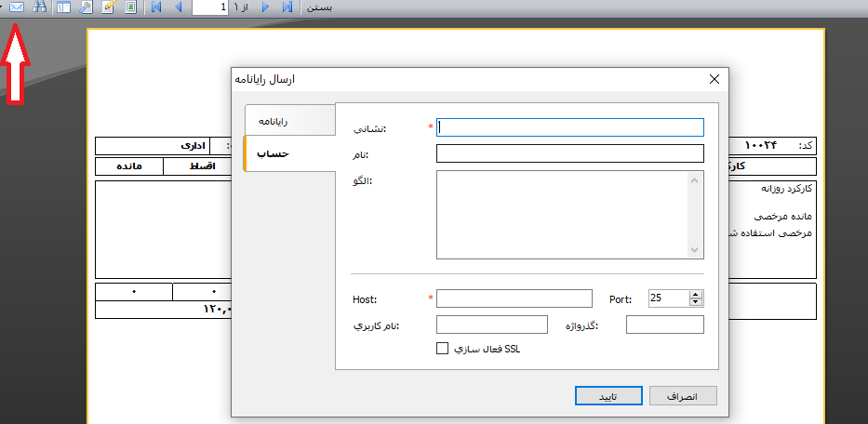The height and width of the screenshot is (424, 868).
Task: Open page settings wrench icon
Action: tap(86, 7)
